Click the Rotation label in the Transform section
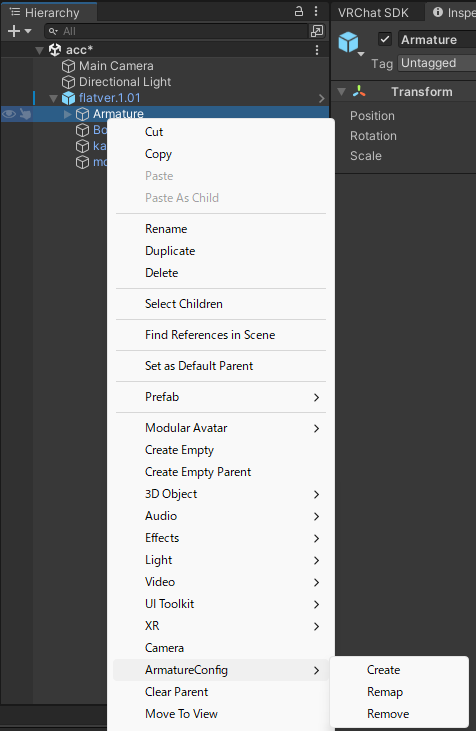This screenshot has height=731, width=476. point(373,136)
